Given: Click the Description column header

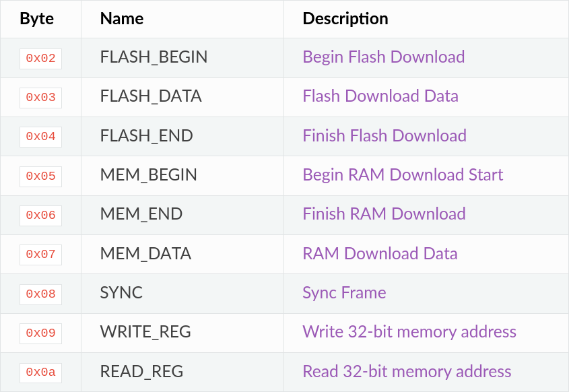Looking at the screenshot, I should pos(345,19).
